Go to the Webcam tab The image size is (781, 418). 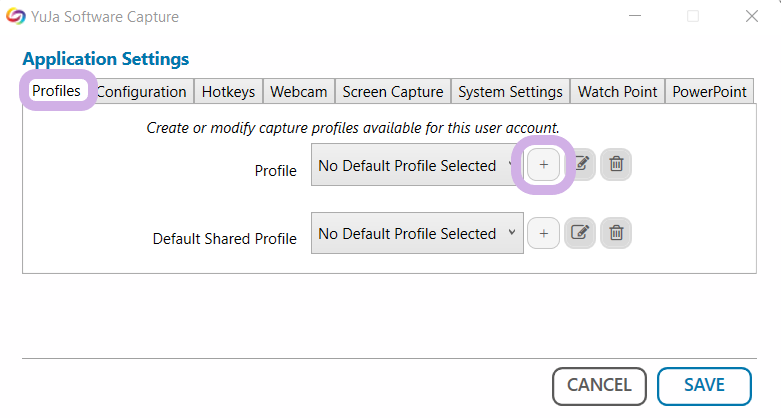(x=298, y=91)
